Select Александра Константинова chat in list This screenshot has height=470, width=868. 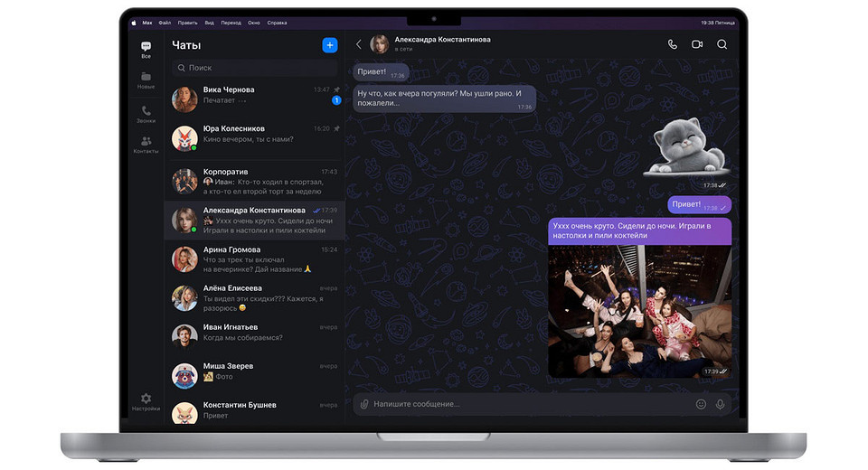click(x=255, y=220)
